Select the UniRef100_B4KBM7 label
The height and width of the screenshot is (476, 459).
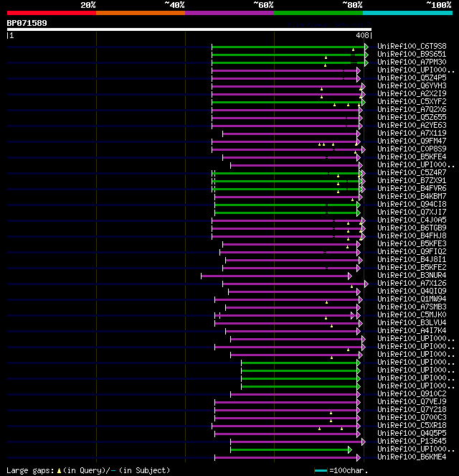pos(412,196)
